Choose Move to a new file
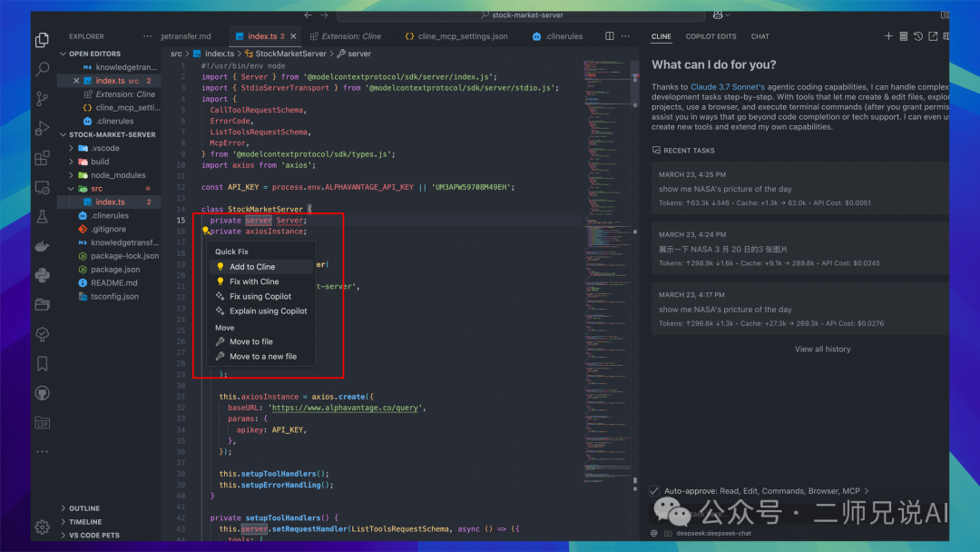Image resolution: width=980 pixels, height=552 pixels. [261, 356]
